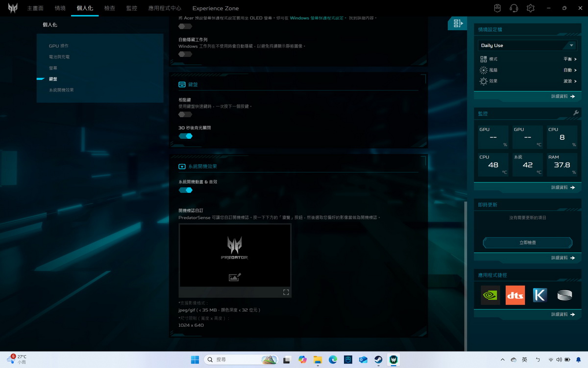
Task: Click the browse image icon under Predator logo
Action: tap(235, 277)
